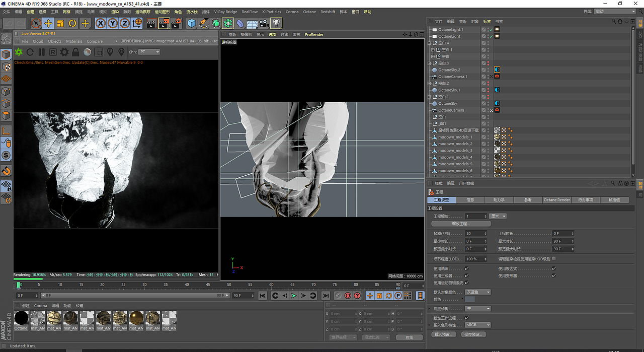Viewport: 644px width, 352px height.
Task: Open the spline pen tool
Action: point(204,23)
